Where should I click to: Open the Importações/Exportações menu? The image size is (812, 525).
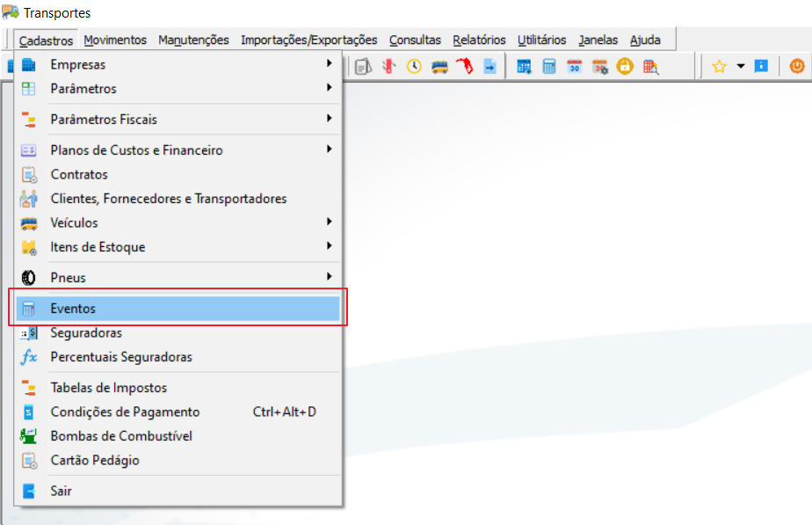coord(309,40)
